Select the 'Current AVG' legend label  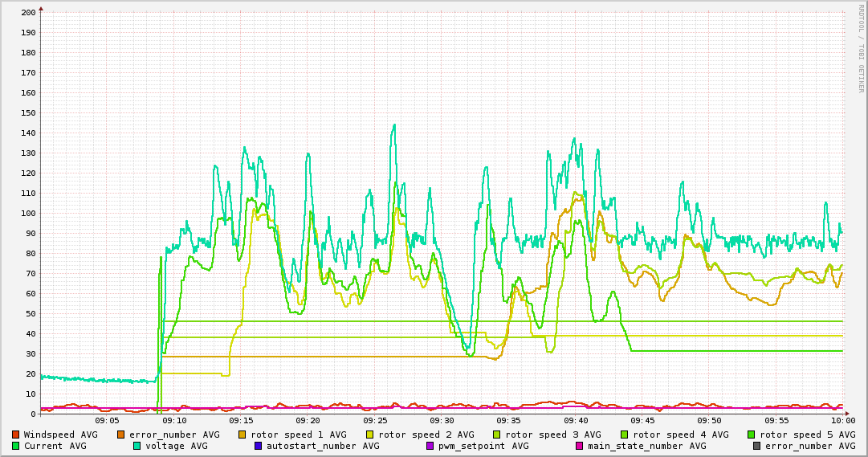55,446
